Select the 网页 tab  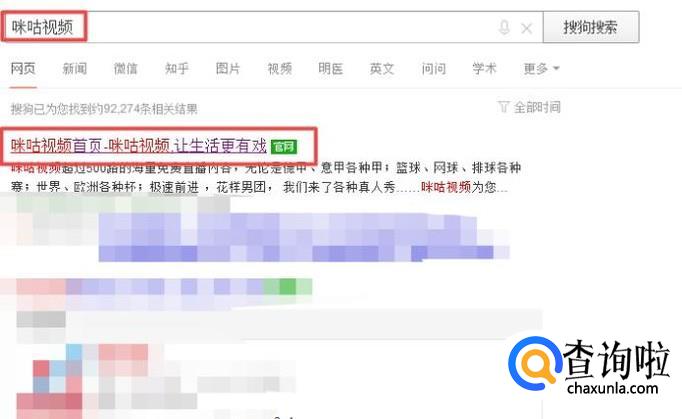click(x=23, y=69)
